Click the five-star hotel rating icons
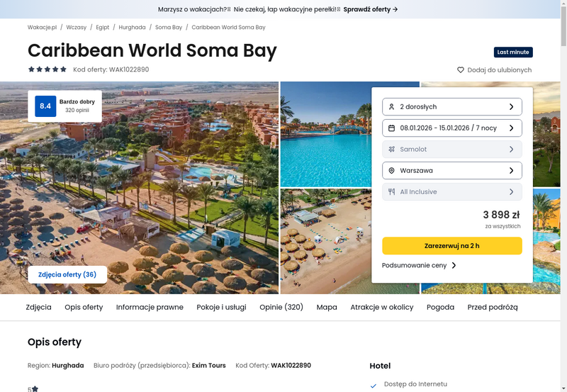The width and height of the screenshot is (567, 392). pos(47,69)
